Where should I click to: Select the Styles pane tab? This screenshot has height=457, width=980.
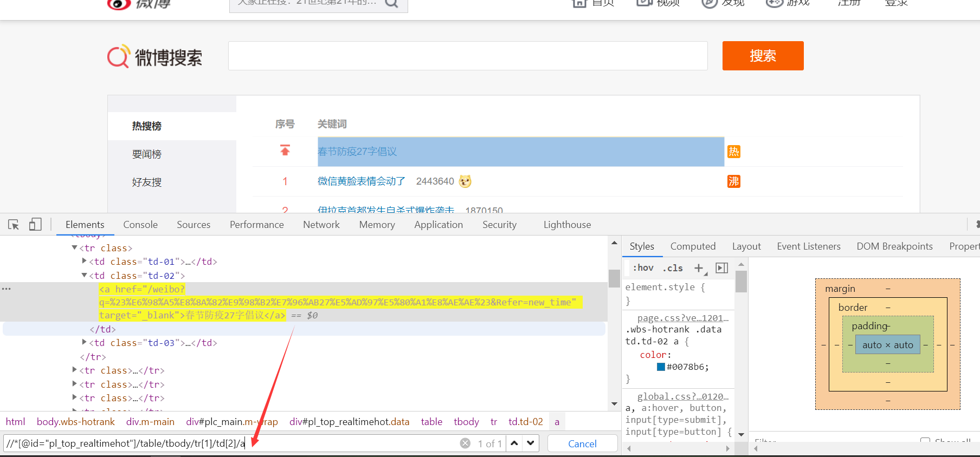[x=642, y=246]
